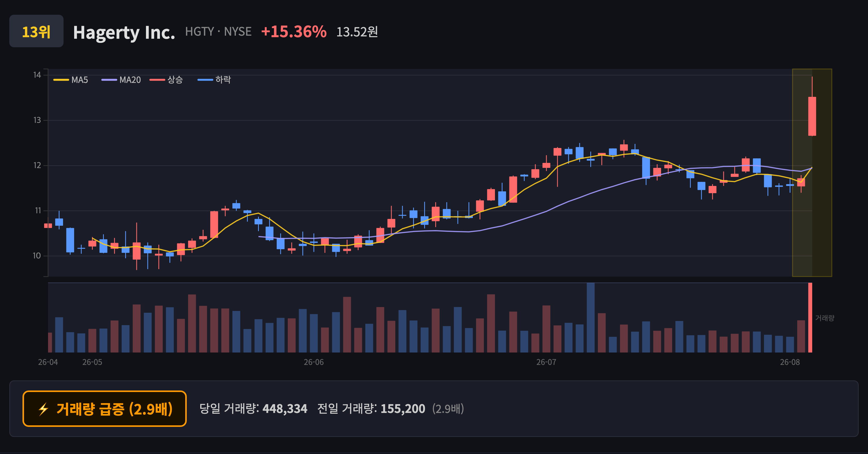The height and width of the screenshot is (454, 868).
Task: Click the gray (2.9배) ratio after 155,200
Action: click(448, 409)
